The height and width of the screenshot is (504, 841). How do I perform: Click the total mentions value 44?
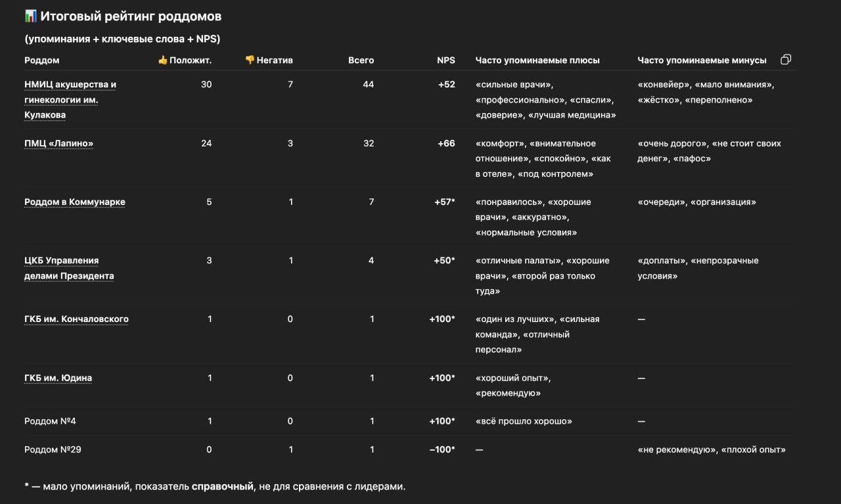[368, 85]
